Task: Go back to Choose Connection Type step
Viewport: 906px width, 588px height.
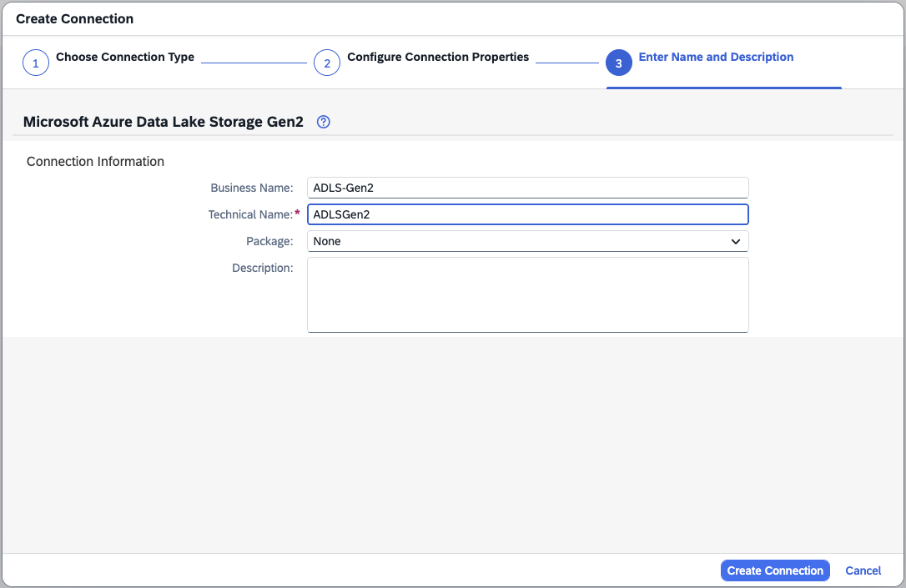Action: (x=124, y=58)
